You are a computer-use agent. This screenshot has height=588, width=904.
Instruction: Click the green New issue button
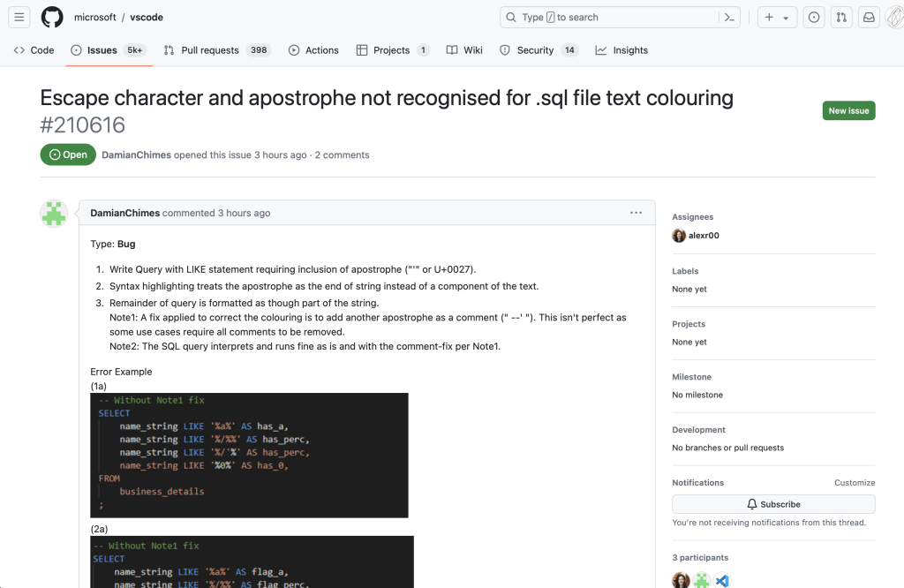tap(848, 110)
